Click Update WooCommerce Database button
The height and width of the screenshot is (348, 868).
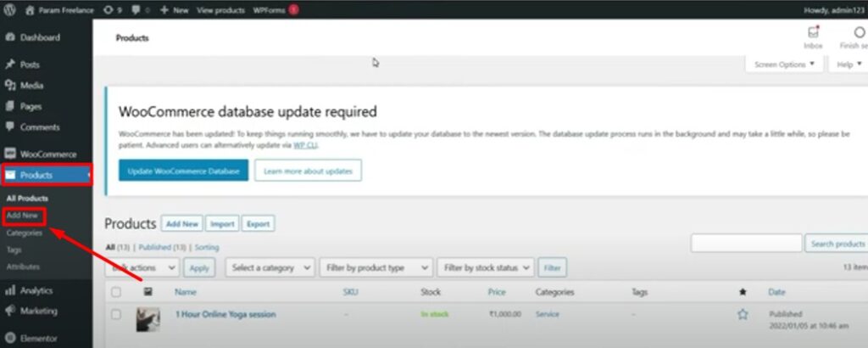[183, 171]
